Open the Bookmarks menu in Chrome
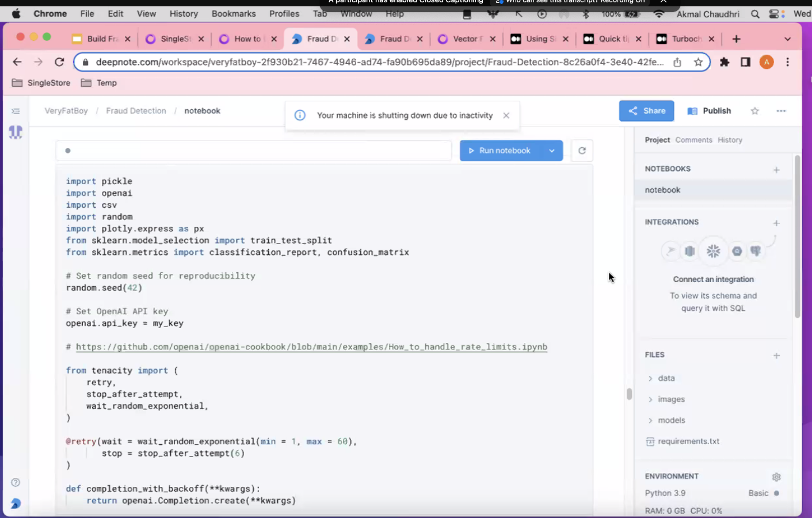812x518 pixels. click(x=233, y=13)
